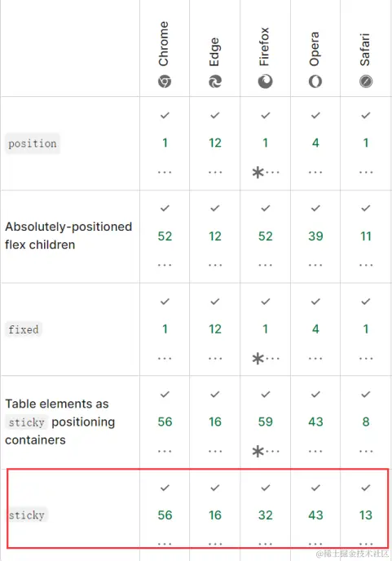392x561 pixels.
Task: Click the Edge browser logo icon
Action: tap(215, 82)
